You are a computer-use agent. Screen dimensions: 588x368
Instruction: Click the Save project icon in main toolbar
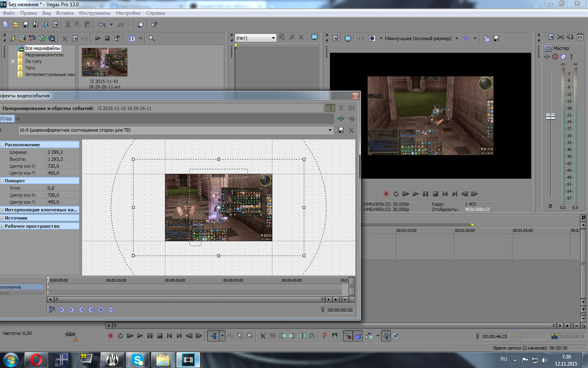[x=25, y=25]
